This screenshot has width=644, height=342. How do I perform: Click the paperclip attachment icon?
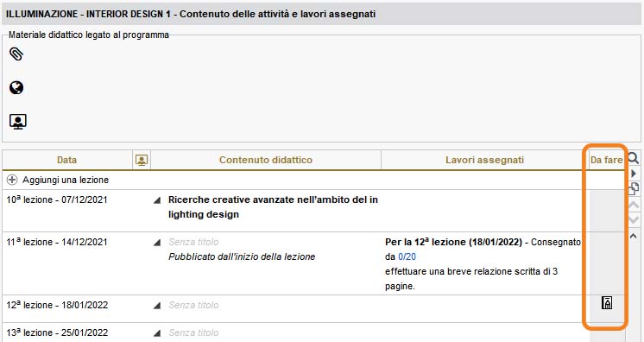(x=16, y=54)
